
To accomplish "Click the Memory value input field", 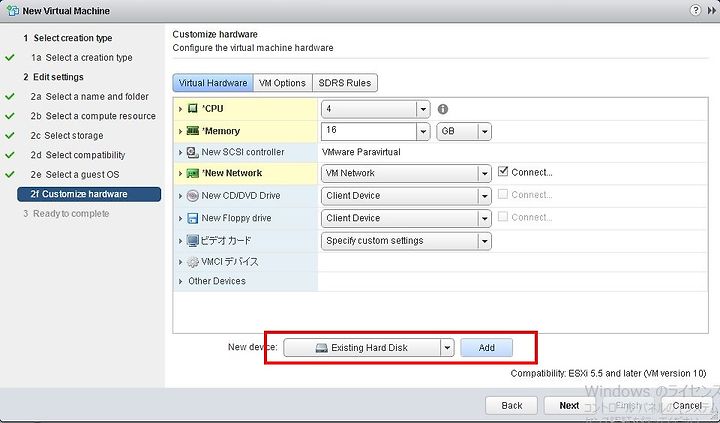I will pyautogui.click(x=369, y=132).
